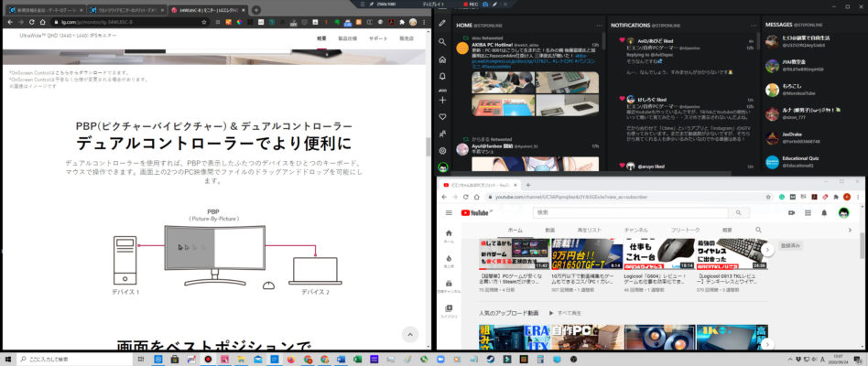Click YouTube search magnifier button

coord(737,212)
